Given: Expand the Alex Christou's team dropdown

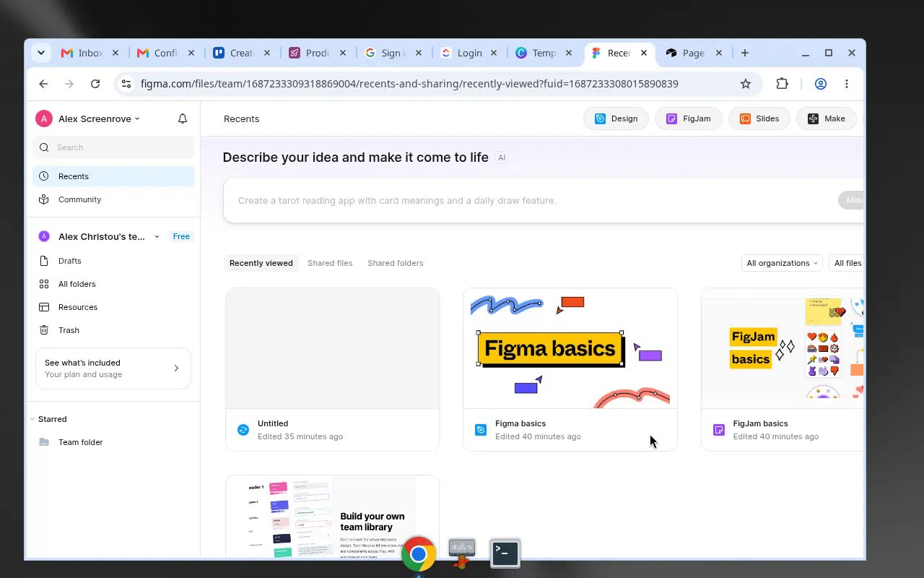Looking at the screenshot, I should [x=157, y=236].
